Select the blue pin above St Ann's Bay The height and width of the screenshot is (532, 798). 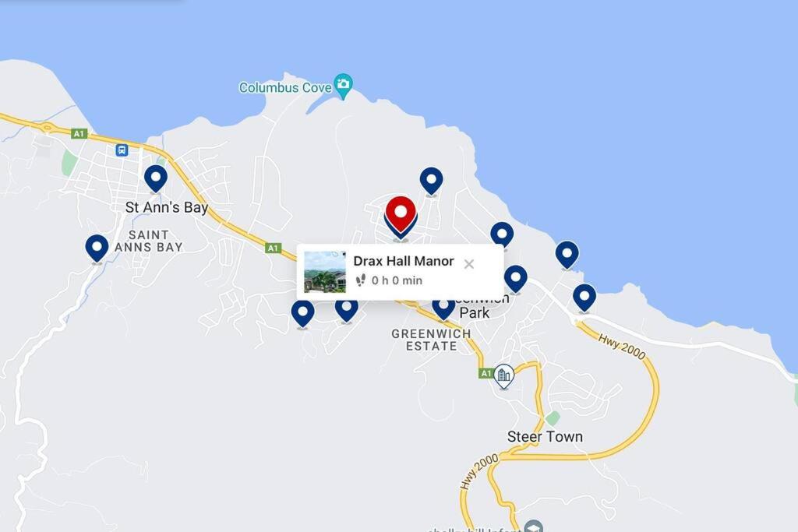[156, 178]
